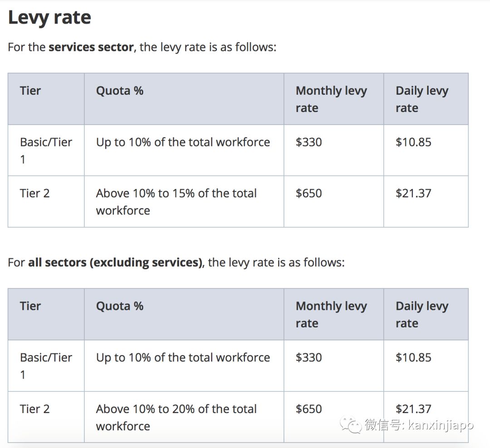Screen dimensions: 490x448
Task: Click the 'Levy rate' heading
Action: click(49, 18)
